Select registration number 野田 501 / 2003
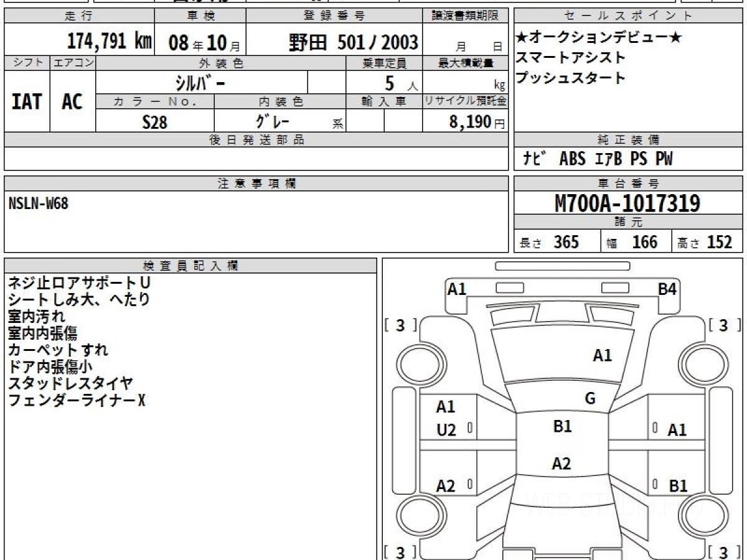Screen dimensions: 747x560 [353, 42]
